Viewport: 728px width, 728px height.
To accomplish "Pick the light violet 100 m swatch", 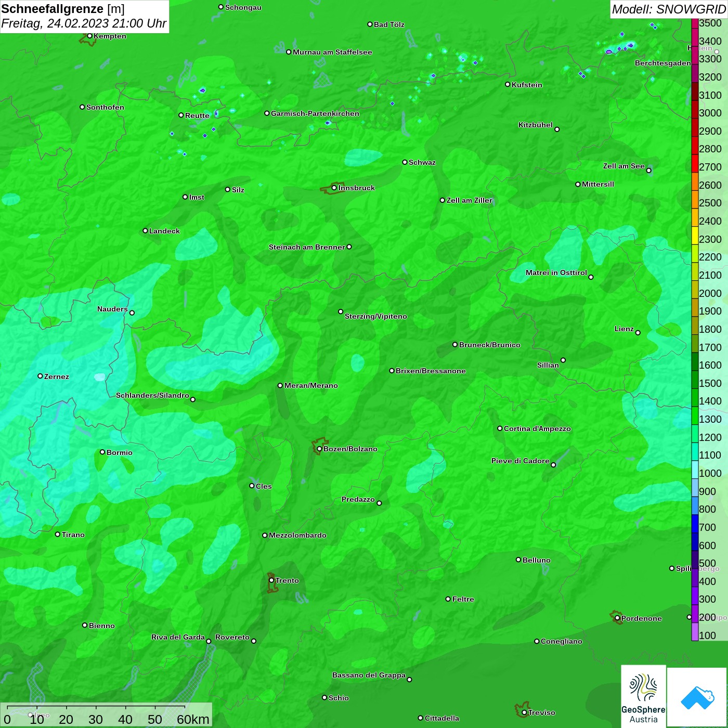I will pos(695,632).
